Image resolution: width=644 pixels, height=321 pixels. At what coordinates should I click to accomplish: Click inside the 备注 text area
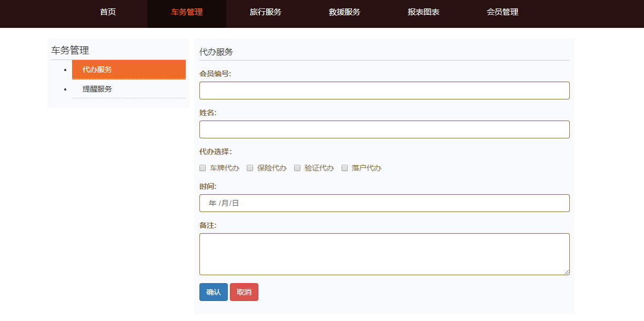(384, 254)
